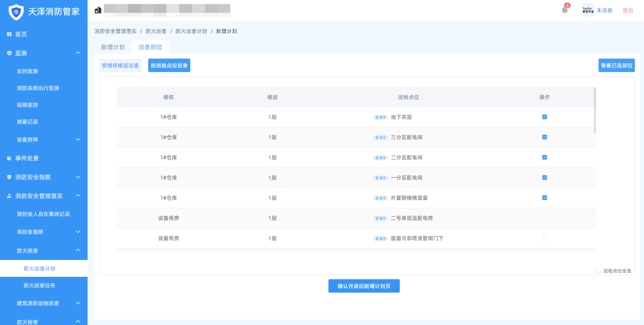
Task: Expand the 设备封停 submenu
Action: [78, 139]
